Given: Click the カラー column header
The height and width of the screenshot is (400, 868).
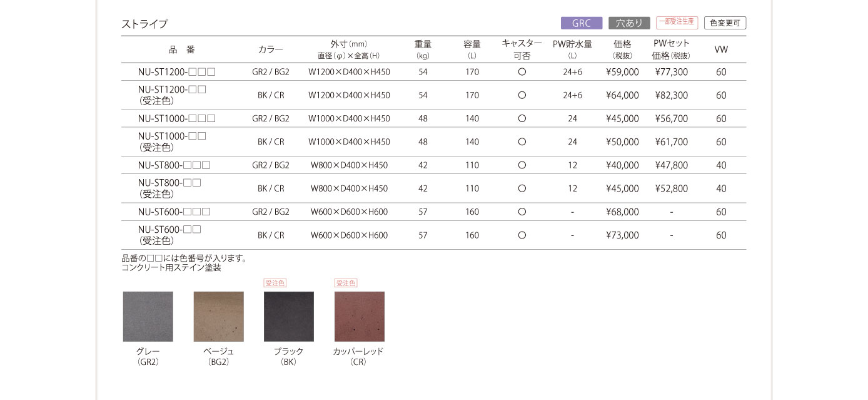Looking at the screenshot, I should (x=270, y=49).
